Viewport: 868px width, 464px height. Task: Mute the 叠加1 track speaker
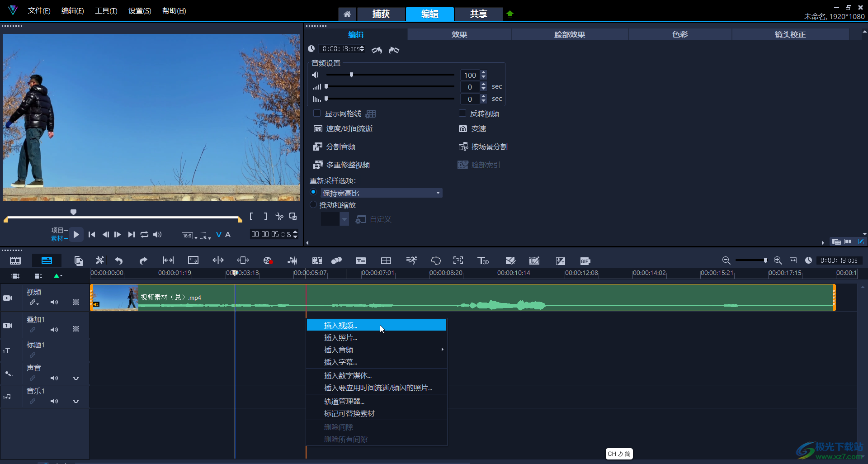coord(54,330)
